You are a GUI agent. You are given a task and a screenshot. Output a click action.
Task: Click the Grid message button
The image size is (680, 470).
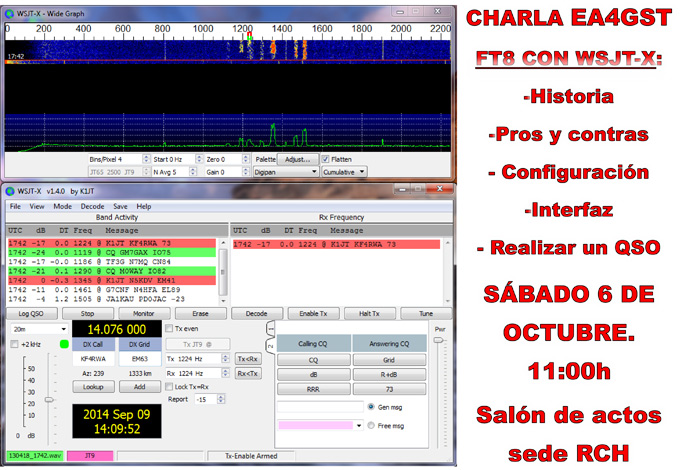coord(389,360)
